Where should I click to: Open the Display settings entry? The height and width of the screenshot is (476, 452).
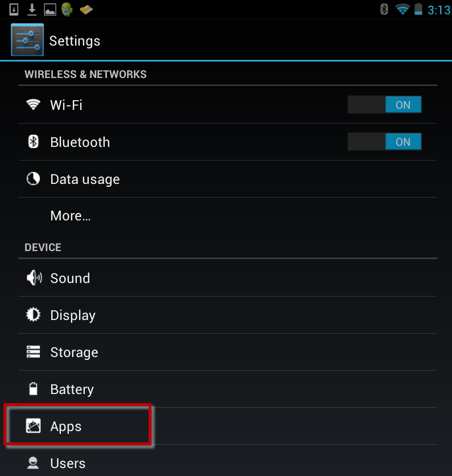[x=73, y=315]
